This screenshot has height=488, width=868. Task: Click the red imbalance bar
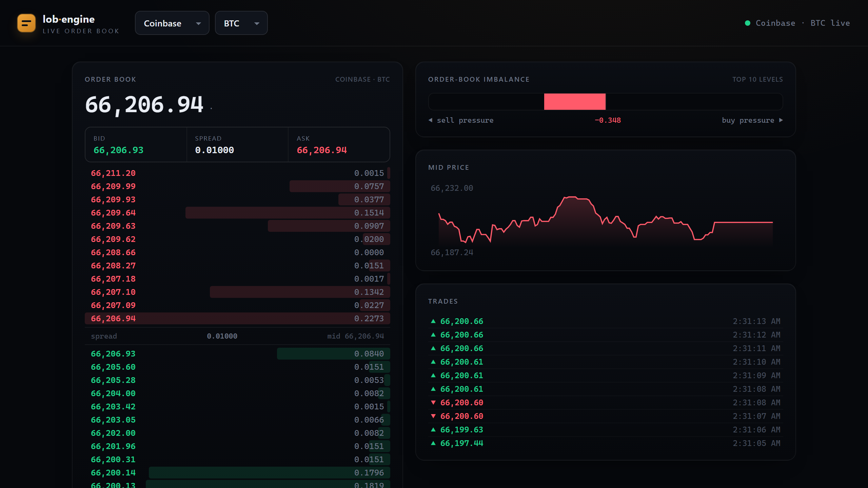[x=575, y=102]
